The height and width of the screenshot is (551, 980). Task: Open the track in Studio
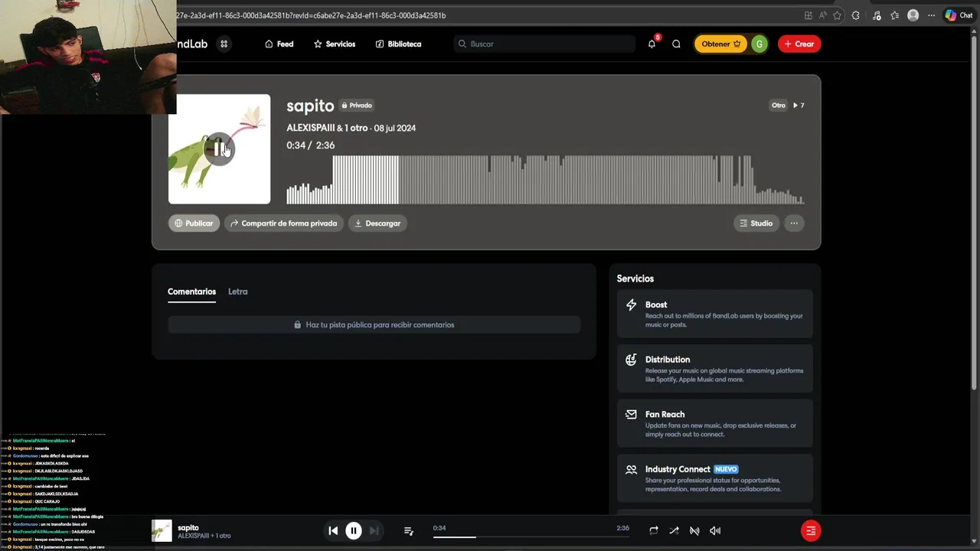756,223
